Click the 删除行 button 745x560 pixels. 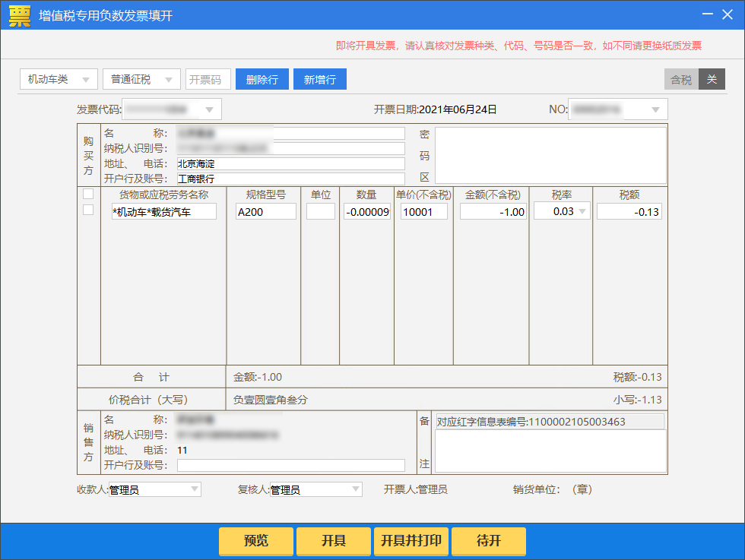coord(262,79)
